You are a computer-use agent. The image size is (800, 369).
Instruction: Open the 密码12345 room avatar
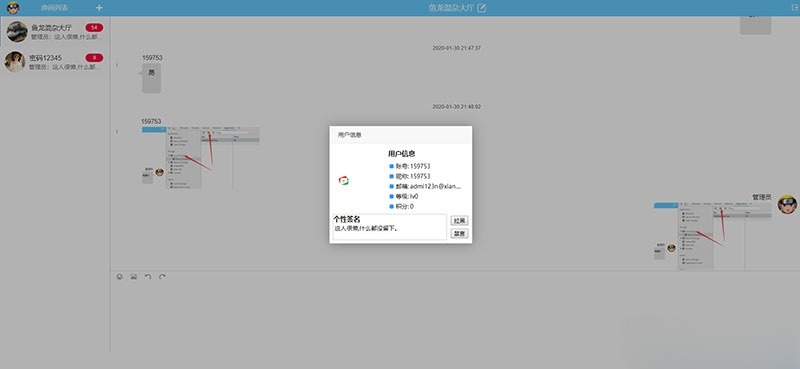[15, 62]
